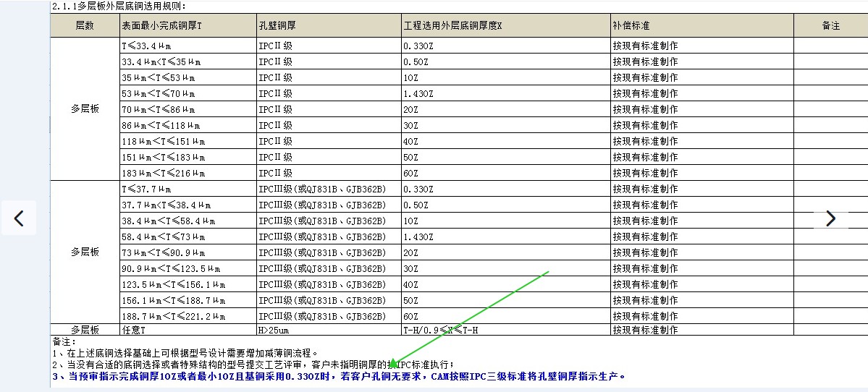Click the 70μm<T≤86μm cell
868x392 pixels.
click(188, 109)
